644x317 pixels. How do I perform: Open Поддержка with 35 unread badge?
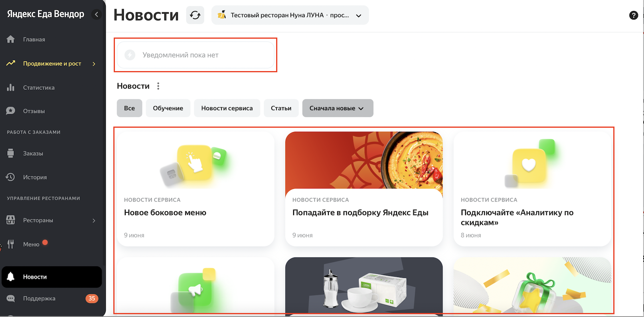point(39,298)
